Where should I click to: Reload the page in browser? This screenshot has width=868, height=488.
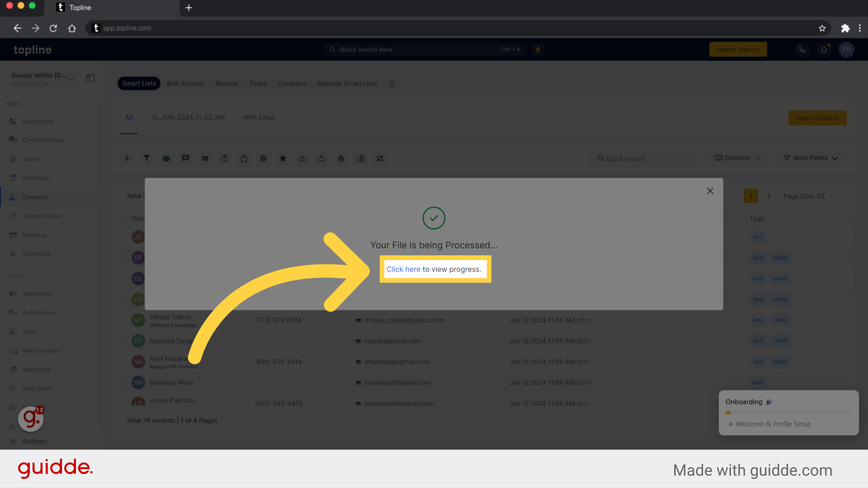pyautogui.click(x=53, y=28)
